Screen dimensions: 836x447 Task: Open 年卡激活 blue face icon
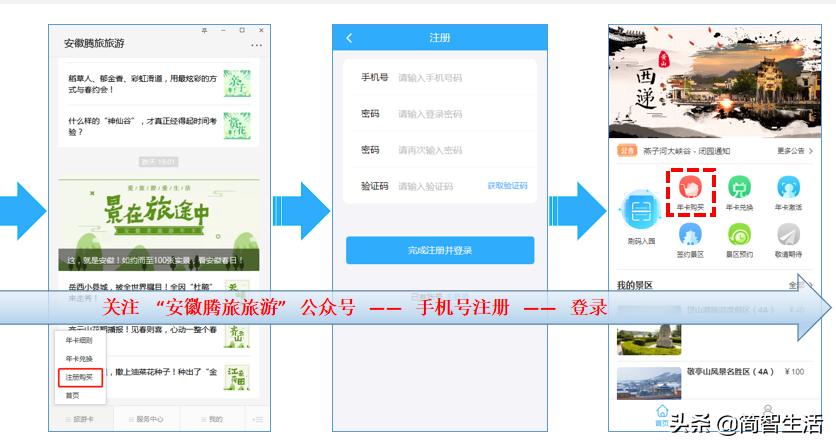click(788, 188)
